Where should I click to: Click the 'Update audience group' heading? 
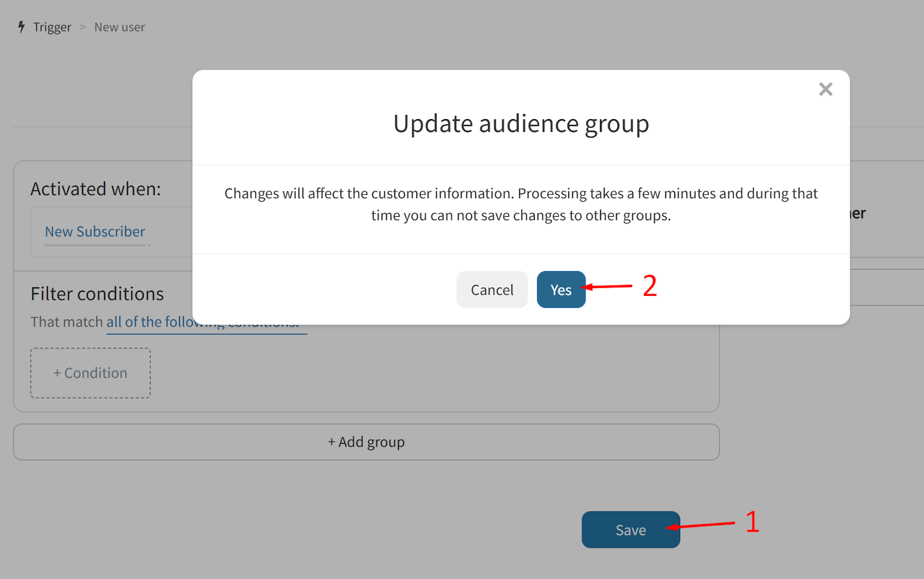click(x=521, y=124)
